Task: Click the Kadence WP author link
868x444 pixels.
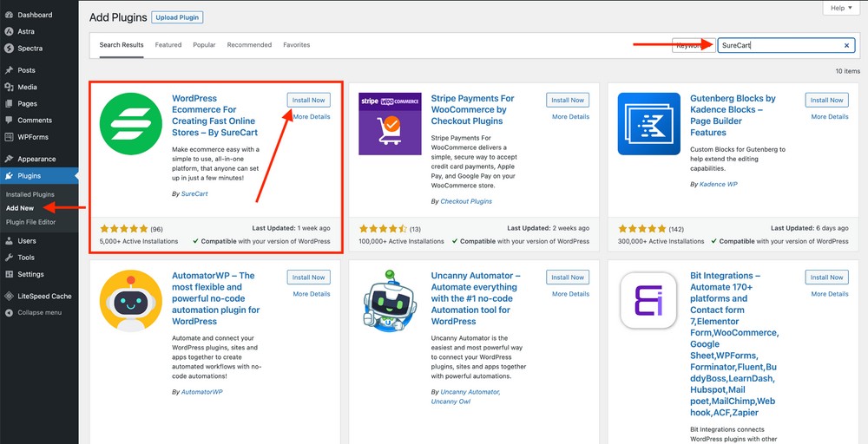Action: [x=718, y=184]
